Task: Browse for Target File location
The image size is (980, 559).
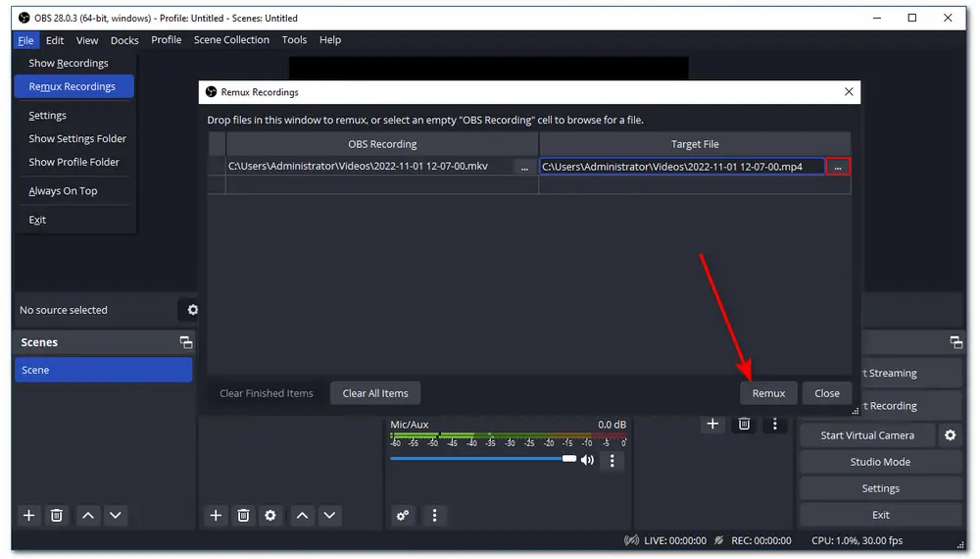Action: click(838, 167)
